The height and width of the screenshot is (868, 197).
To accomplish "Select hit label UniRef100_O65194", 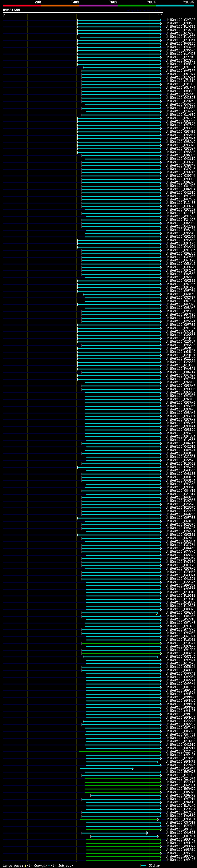I will point(180,667).
